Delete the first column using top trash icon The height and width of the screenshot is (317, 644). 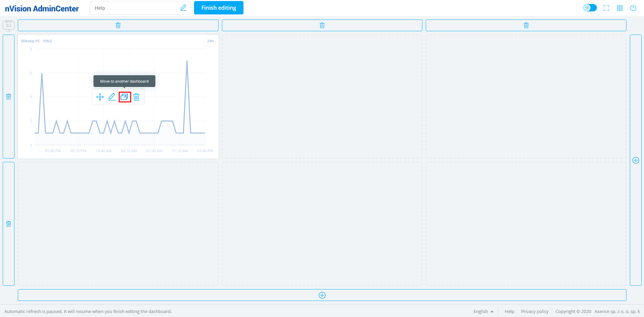118,26
